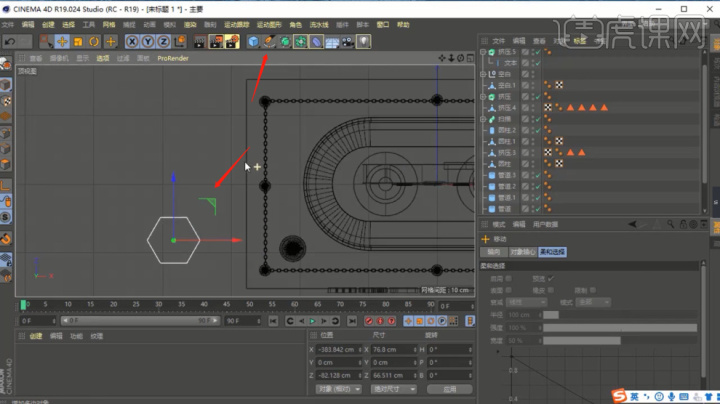Open Render Settings icon
720x404 pixels.
[232, 42]
